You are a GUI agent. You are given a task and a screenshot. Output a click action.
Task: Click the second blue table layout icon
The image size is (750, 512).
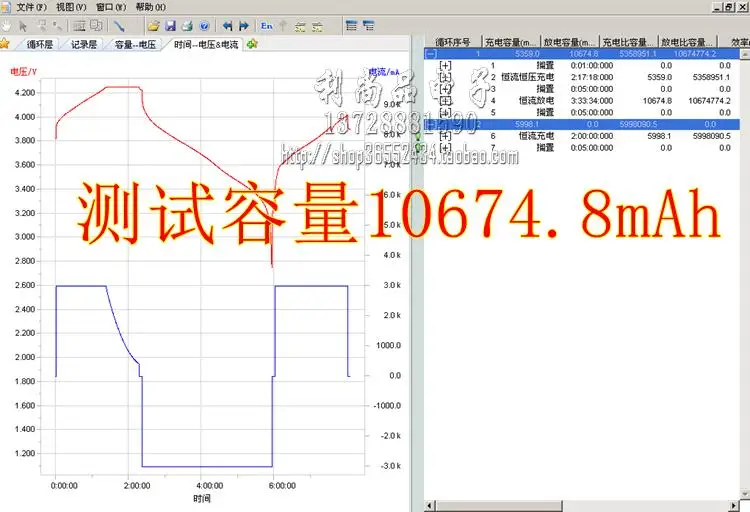[x=368, y=26]
